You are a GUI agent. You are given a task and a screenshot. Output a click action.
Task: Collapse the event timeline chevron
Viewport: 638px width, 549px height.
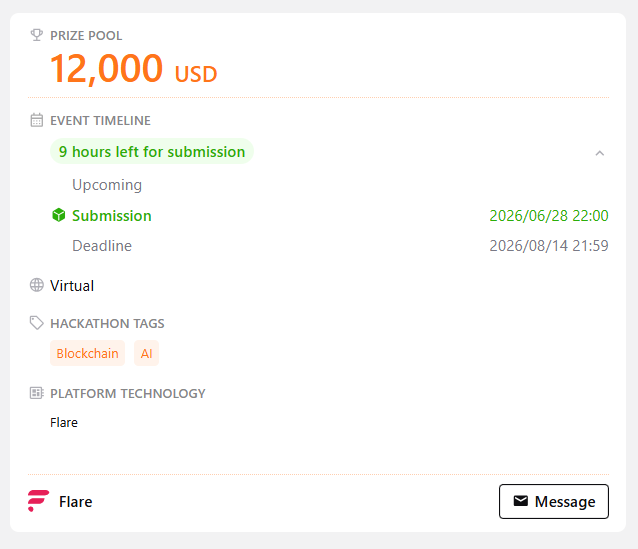pos(599,153)
